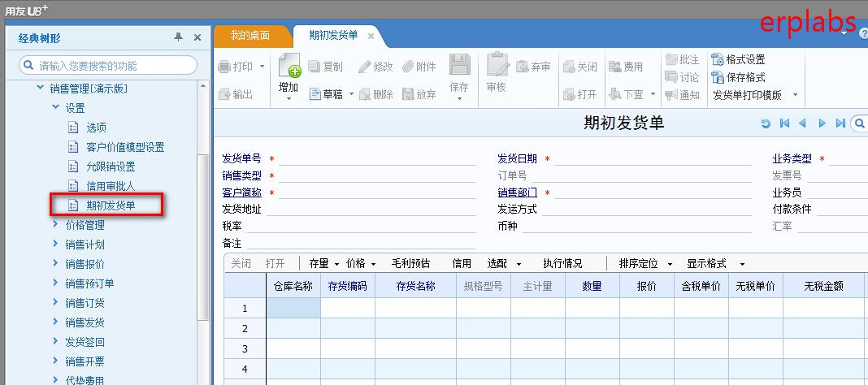Go to the first record arrow
Viewport: 868px width, 385px height.
[784, 123]
